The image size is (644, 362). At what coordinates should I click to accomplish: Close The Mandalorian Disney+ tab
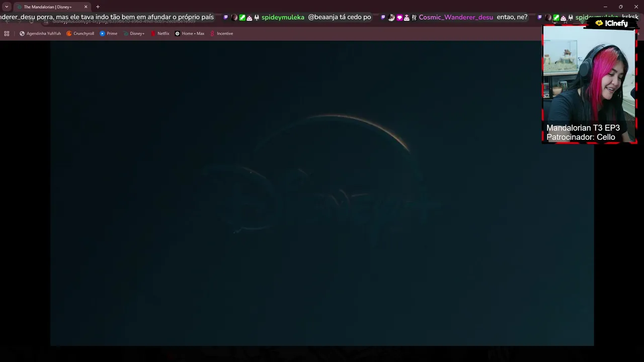[86, 7]
